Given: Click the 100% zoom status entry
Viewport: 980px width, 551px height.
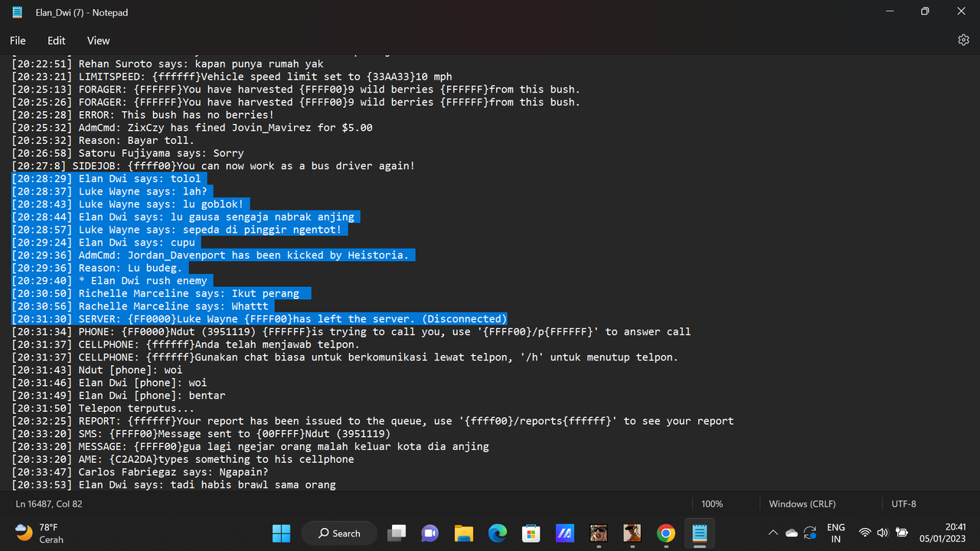Looking at the screenshot, I should 712,504.
